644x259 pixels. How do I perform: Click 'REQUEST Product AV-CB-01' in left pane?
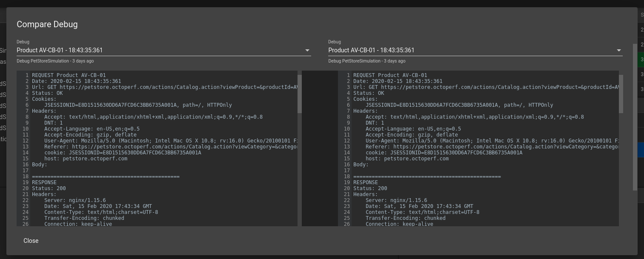pos(69,75)
